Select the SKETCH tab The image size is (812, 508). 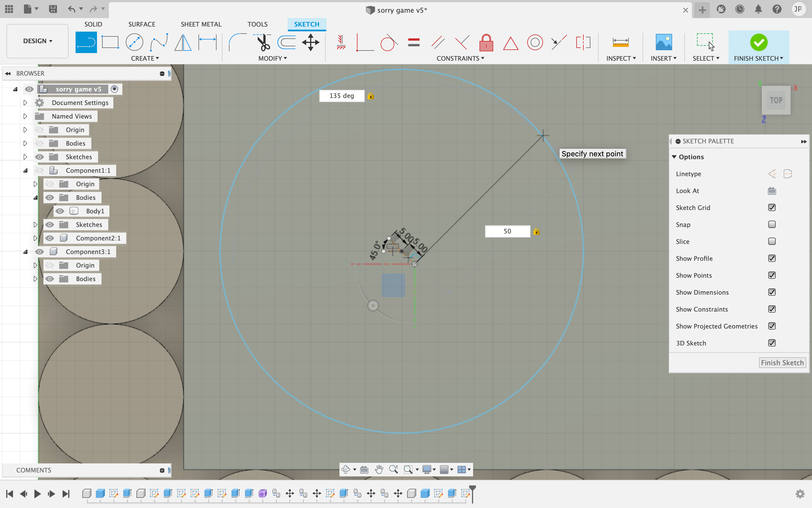click(x=307, y=24)
